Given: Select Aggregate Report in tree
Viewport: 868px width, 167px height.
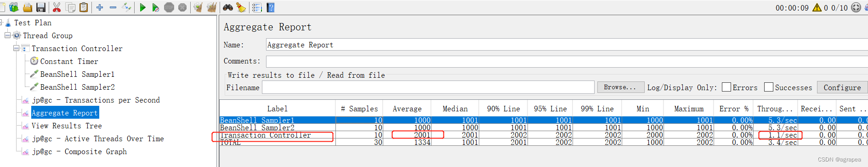Looking at the screenshot, I should point(65,113).
